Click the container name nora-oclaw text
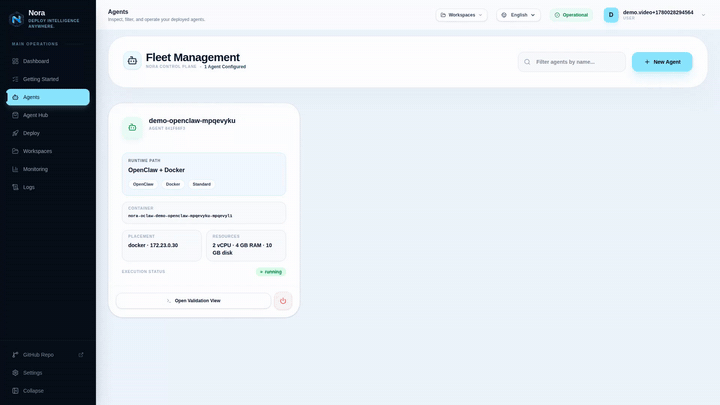This screenshot has height=405, width=720. (x=180, y=216)
